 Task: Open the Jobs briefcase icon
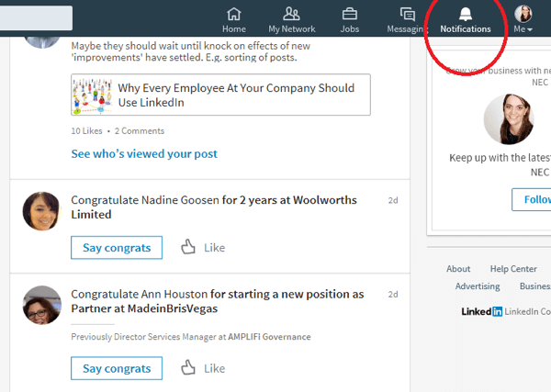pos(349,15)
